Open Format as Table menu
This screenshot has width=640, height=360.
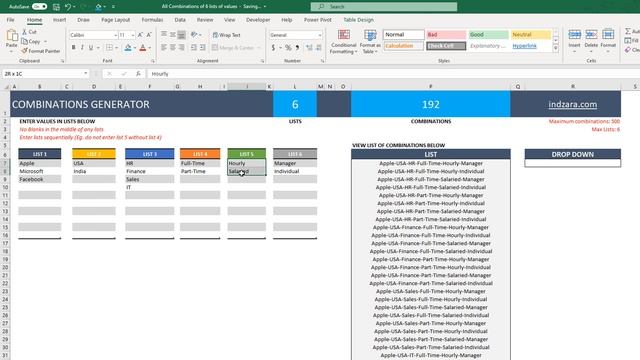pyautogui.click(x=370, y=41)
